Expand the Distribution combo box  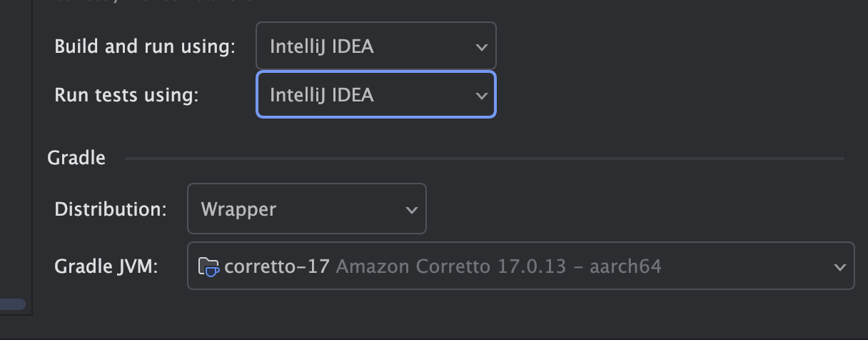(x=306, y=209)
